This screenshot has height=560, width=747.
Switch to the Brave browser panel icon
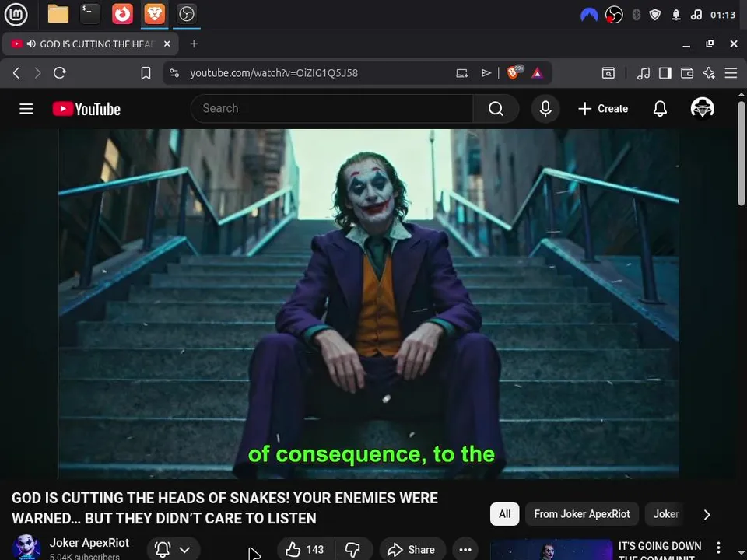(x=154, y=14)
